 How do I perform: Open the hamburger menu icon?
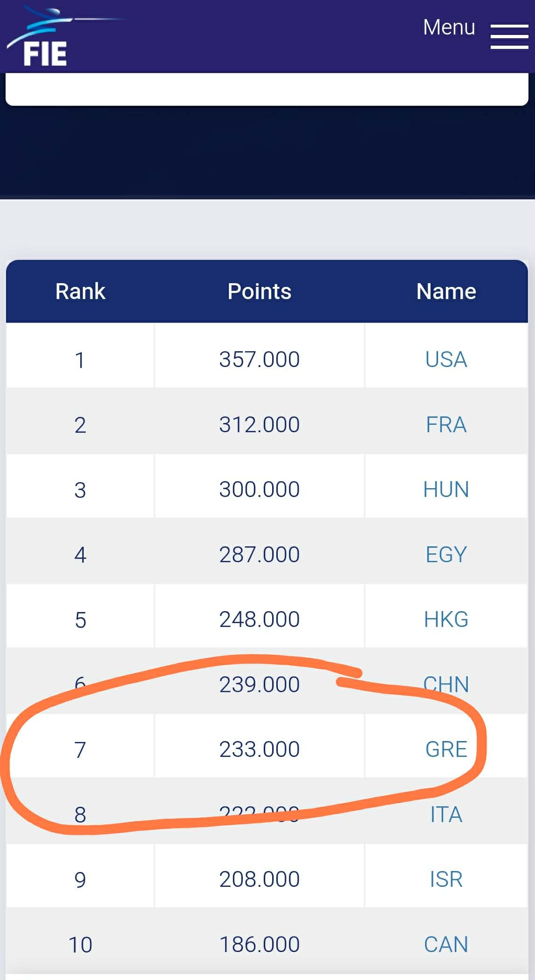(x=509, y=37)
